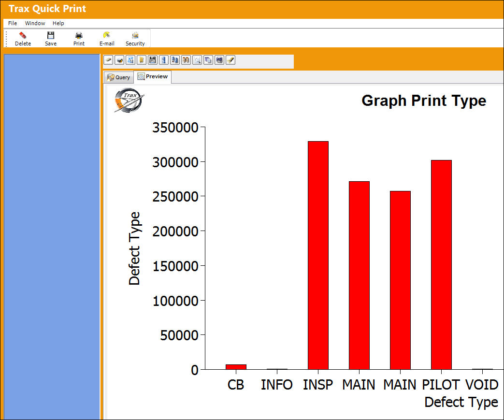Click the eraser icon in report toolbar
This screenshot has width=504, height=420.
pos(109,60)
